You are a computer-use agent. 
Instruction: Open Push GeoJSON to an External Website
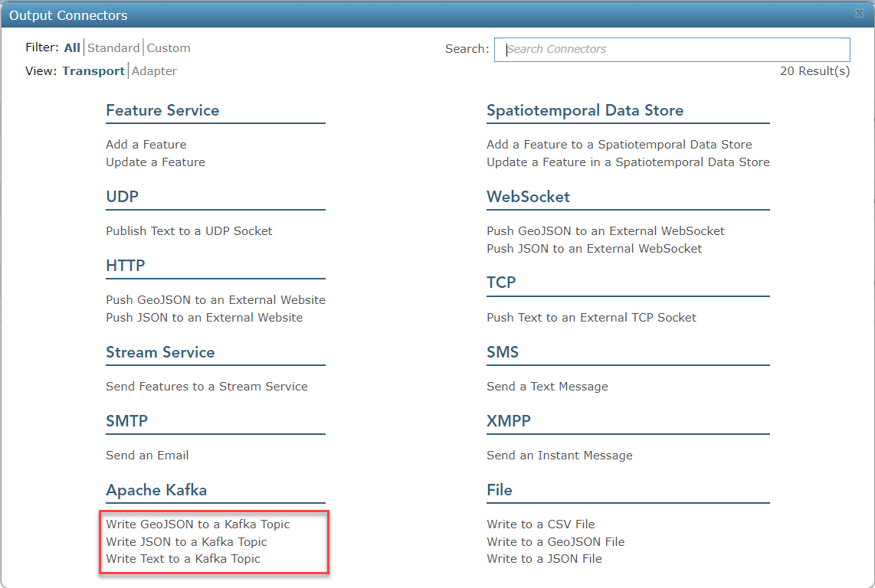tap(215, 299)
